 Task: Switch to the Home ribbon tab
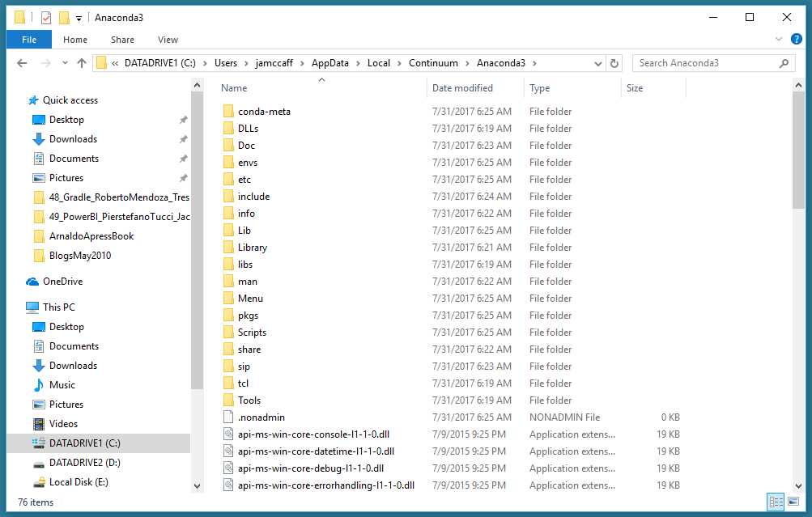(75, 40)
